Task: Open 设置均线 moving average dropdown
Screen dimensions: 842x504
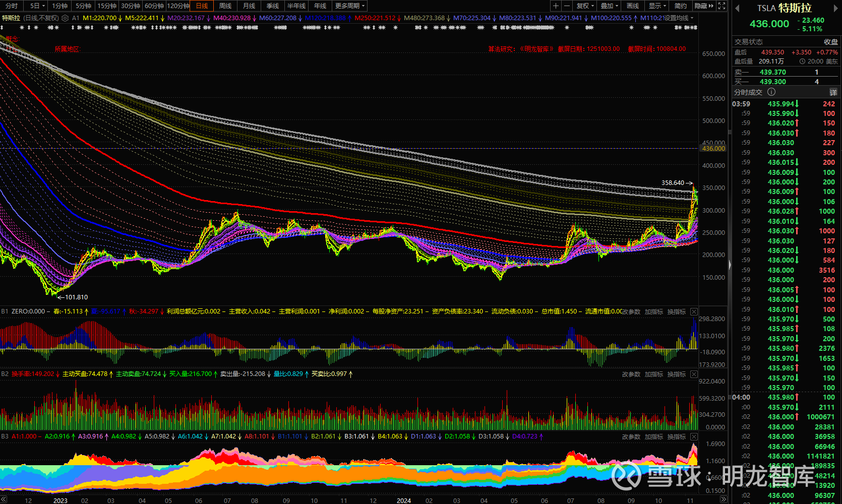Action: [x=679, y=18]
